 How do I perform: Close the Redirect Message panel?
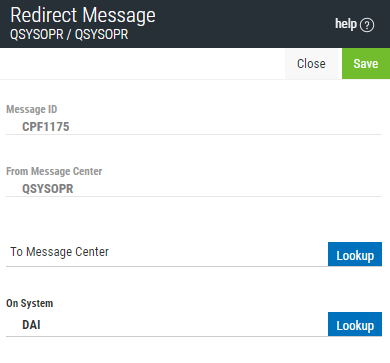point(311,63)
